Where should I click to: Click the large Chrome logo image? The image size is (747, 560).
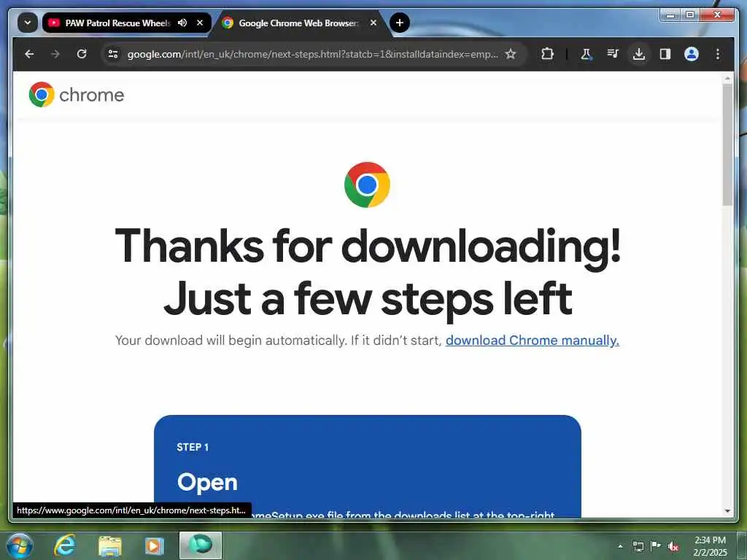(x=367, y=184)
